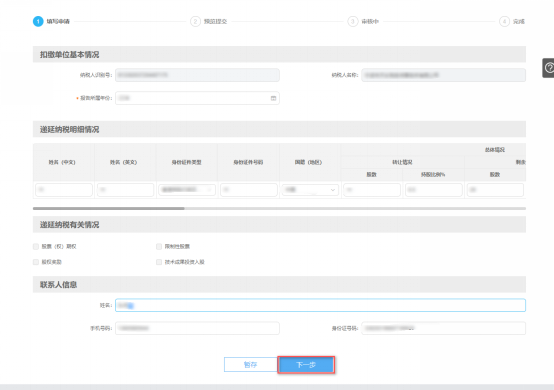Expand the 国籍(地区) dropdown
Screen dimensions: 554x390
310,190
